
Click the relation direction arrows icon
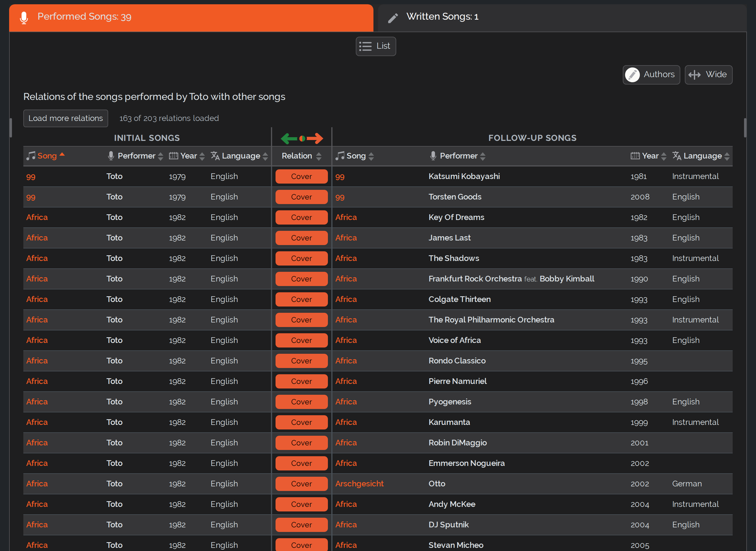tap(302, 138)
